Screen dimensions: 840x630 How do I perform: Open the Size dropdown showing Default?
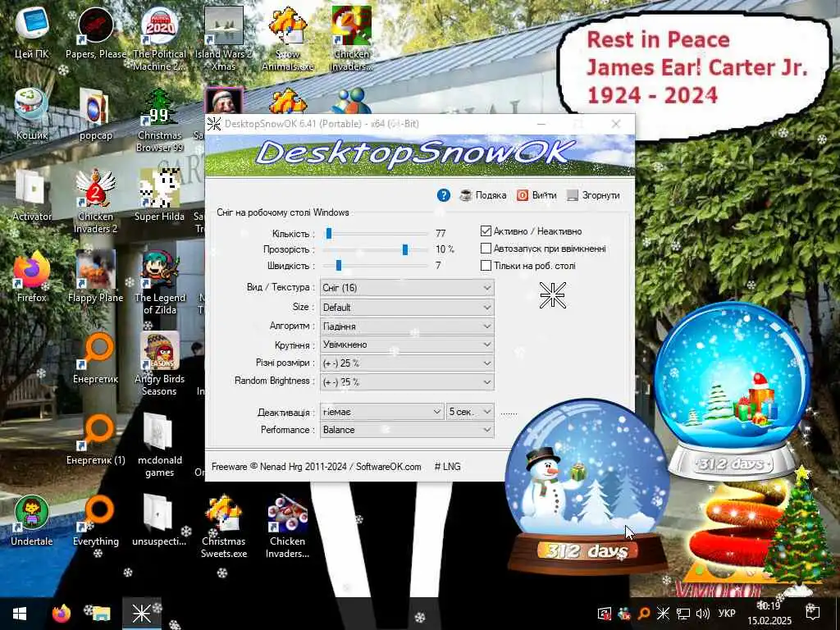(x=407, y=308)
